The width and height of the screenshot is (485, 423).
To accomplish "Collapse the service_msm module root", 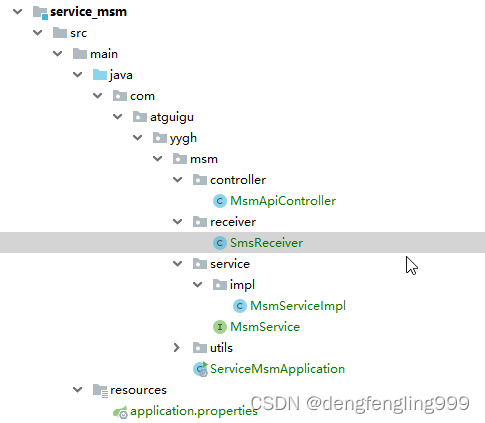I will click(x=17, y=12).
